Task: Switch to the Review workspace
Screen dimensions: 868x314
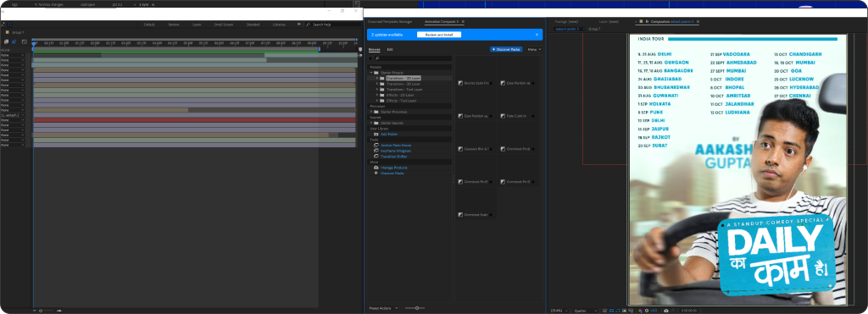Action: point(174,25)
